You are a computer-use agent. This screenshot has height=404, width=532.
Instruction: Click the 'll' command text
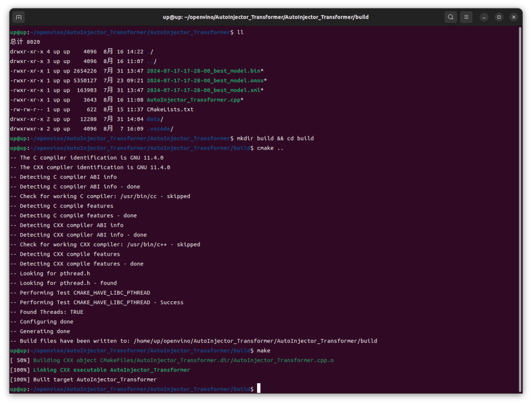pos(240,32)
